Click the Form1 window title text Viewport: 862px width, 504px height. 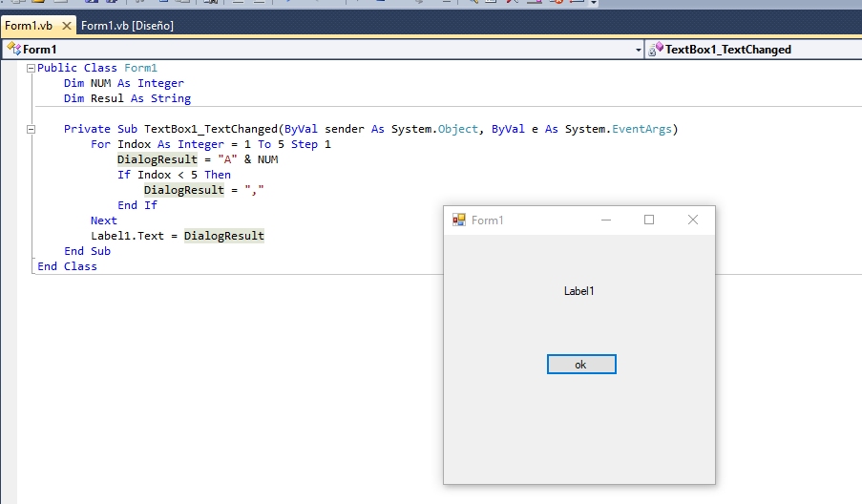[x=487, y=220]
